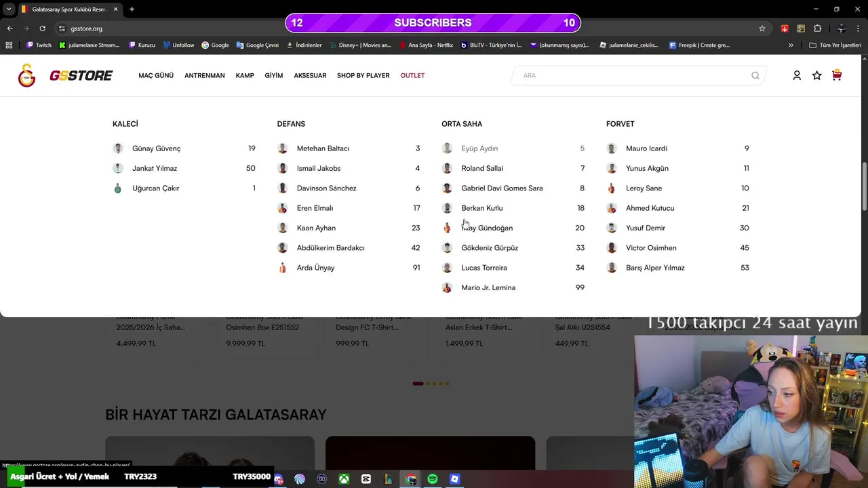Image resolution: width=868 pixels, height=488 pixels.
Task: Open Xbox app from the taskbar
Action: pyautogui.click(x=344, y=479)
